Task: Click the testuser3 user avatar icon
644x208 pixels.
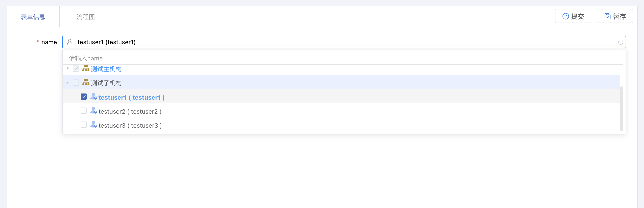Action: point(94,125)
